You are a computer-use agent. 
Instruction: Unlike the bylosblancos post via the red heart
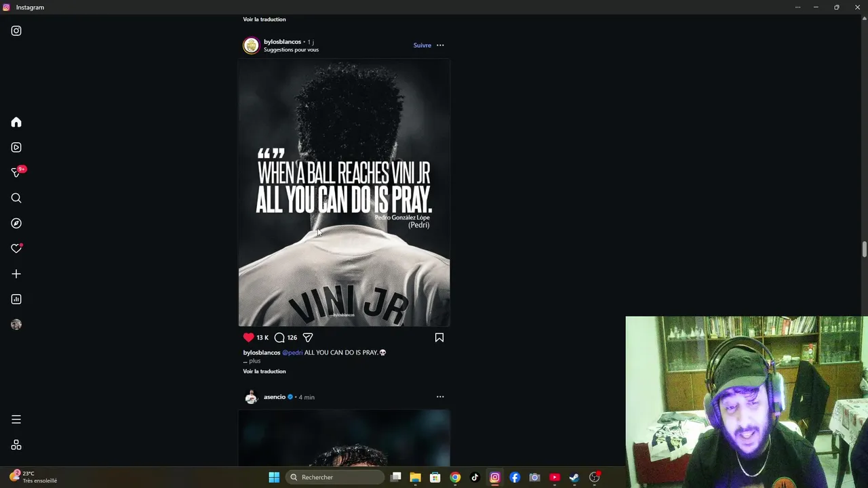click(x=248, y=337)
